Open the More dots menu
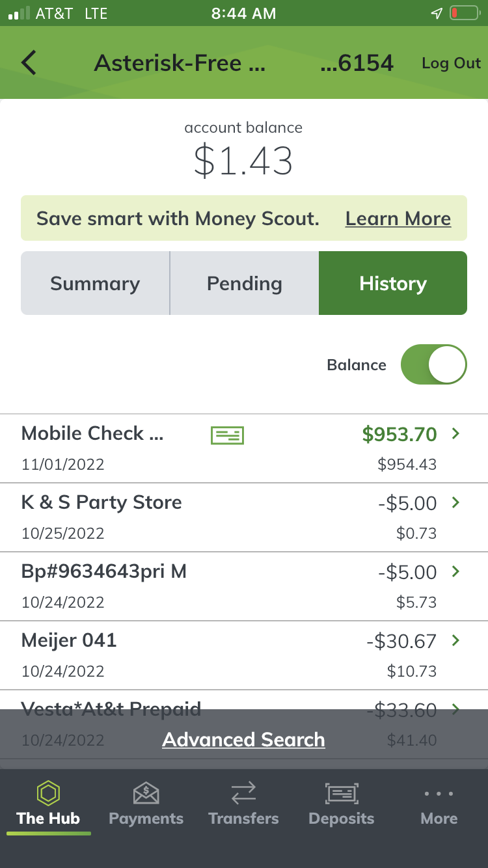This screenshot has height=868, width=488. point(439,794)
